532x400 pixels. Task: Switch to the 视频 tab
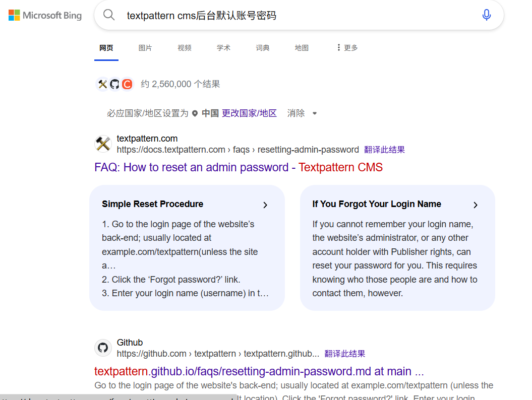[x=185, y=48]
